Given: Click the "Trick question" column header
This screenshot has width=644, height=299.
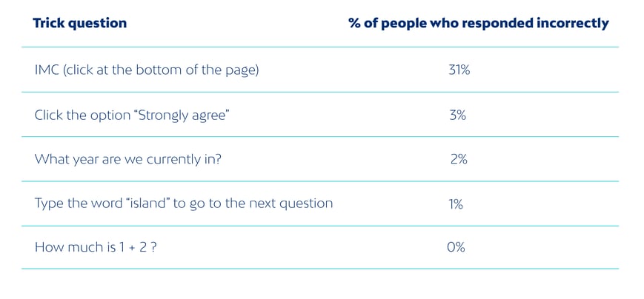Looking at the screenshot, I should pos(80,23).
